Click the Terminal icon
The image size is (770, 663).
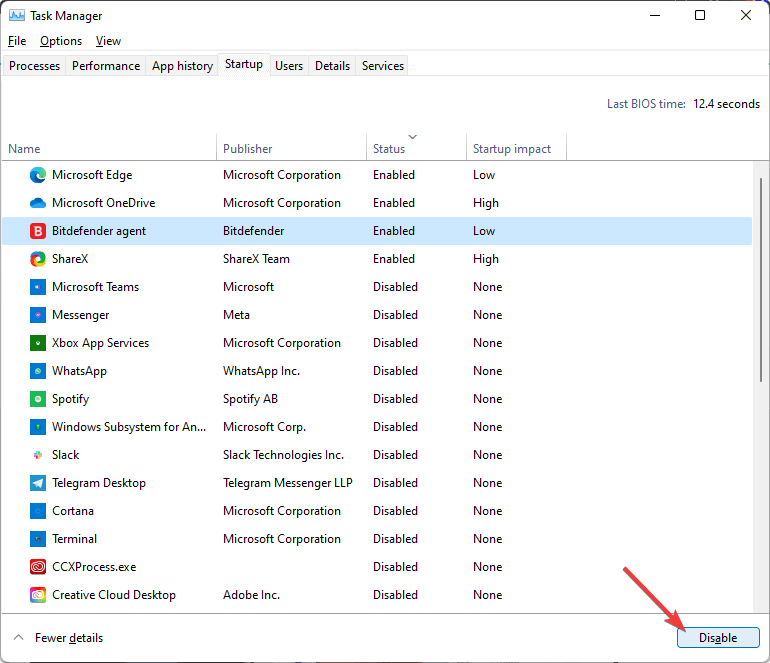(38, 539)
